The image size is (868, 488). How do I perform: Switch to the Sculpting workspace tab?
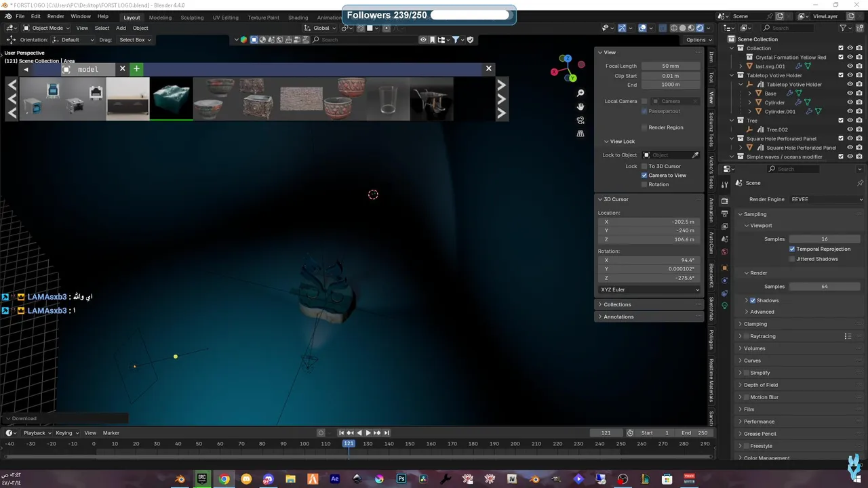click(x=192, y=17)
